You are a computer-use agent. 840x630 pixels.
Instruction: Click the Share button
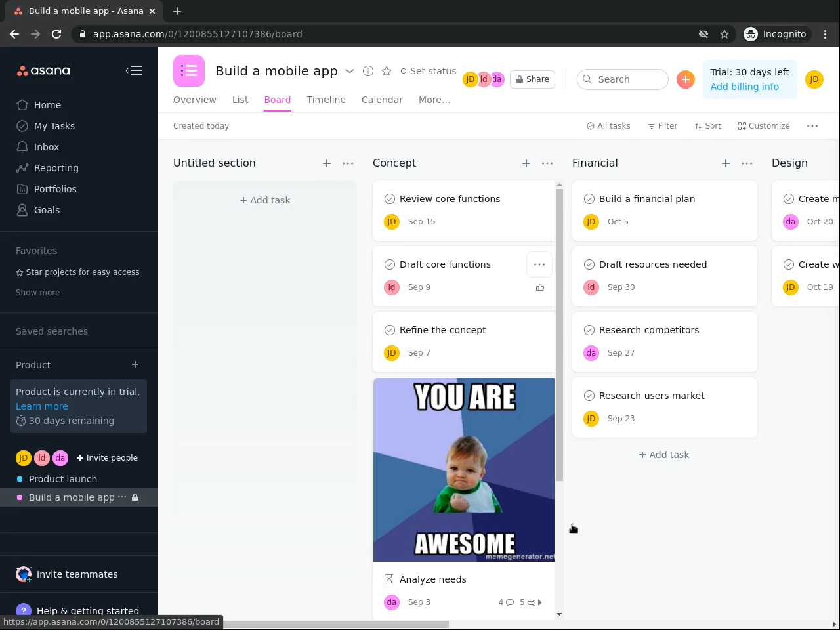click(533, 79)
